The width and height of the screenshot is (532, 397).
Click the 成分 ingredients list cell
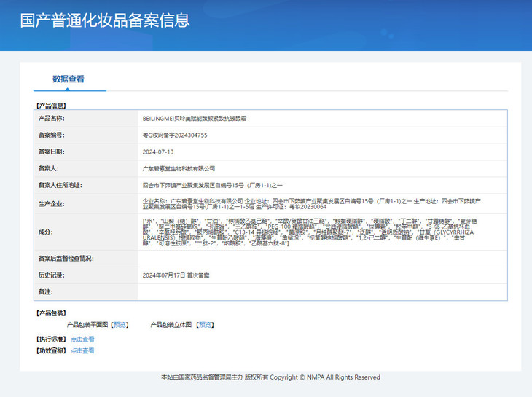321,232
